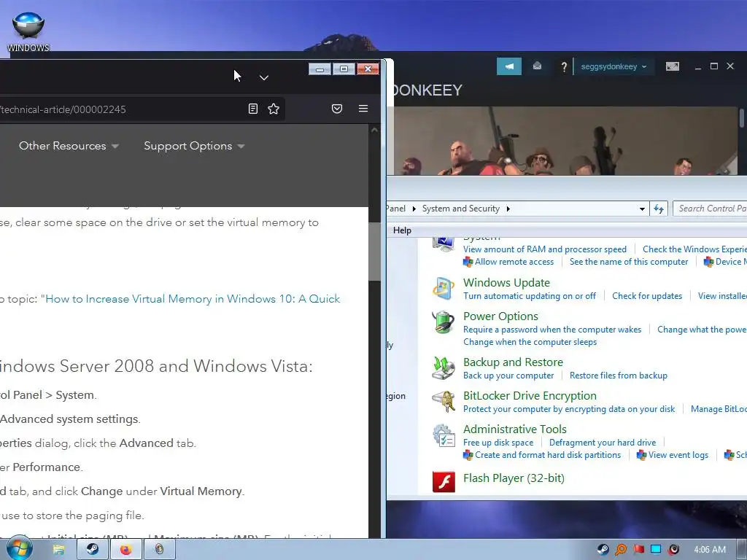This screenshot has height=560, width=747.
Task: Open link How to Increase Virtual Memory in Windows 10
Action: coord(193,298)
